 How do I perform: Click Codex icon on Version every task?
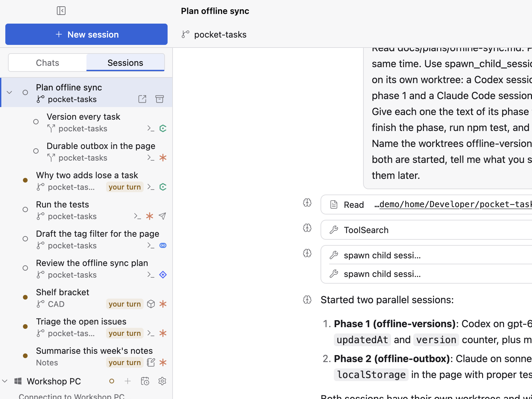pyautogui.click(x=163, y=128)
